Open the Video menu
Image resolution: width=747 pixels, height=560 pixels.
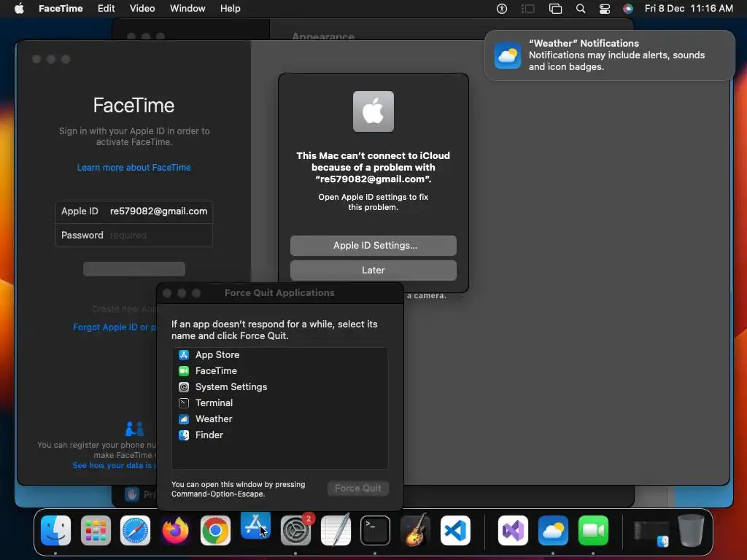click(x=142, y=9)
